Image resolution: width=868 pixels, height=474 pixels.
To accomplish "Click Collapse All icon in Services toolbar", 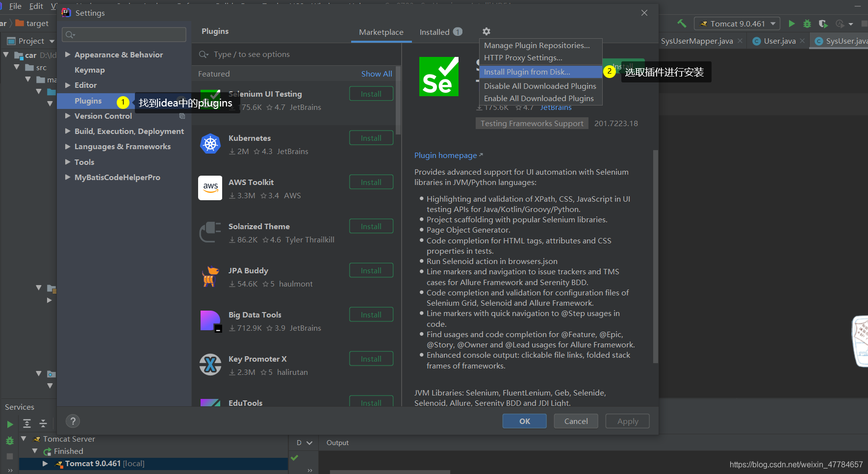I will (x=43, y=423).
